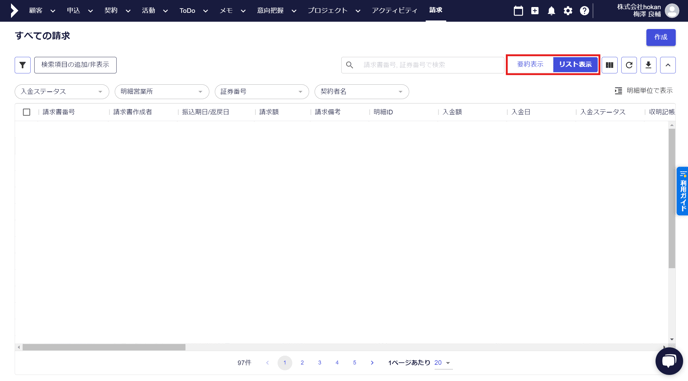Image resolution: width=688 pixels, height=381 pixels.
Task: Click the 請求書番号 column header
Action: pos(59,112)
